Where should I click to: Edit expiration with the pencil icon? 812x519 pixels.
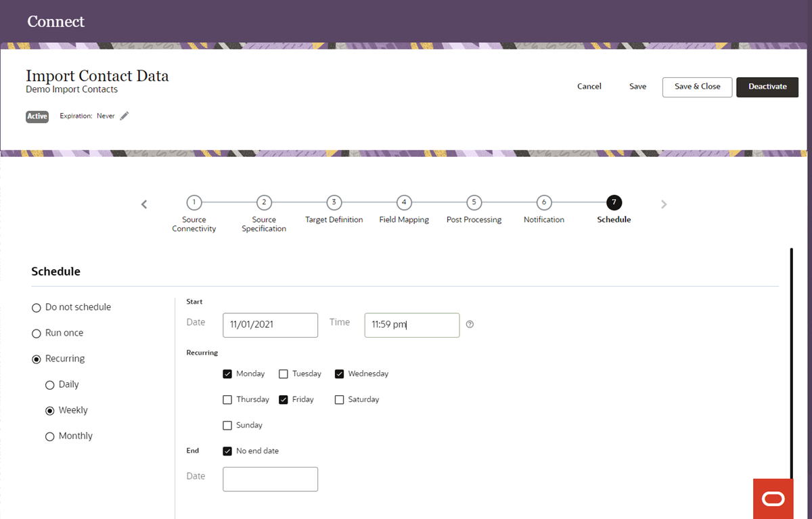click(x=125, y=116)
